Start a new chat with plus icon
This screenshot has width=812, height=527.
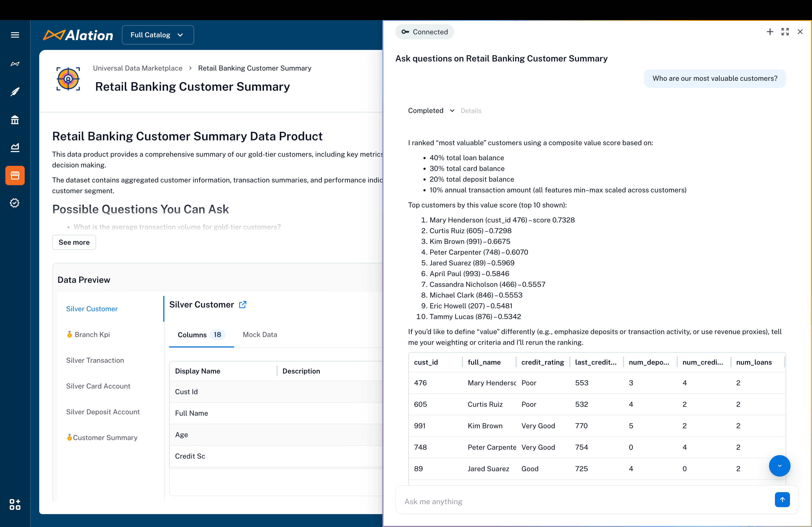(770, 32)
